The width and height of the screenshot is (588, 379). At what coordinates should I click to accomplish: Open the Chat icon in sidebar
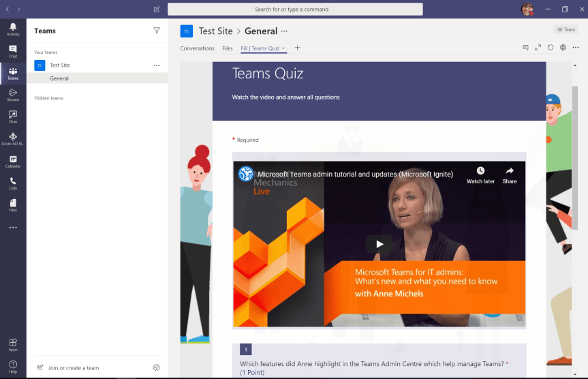pos(13,51)
